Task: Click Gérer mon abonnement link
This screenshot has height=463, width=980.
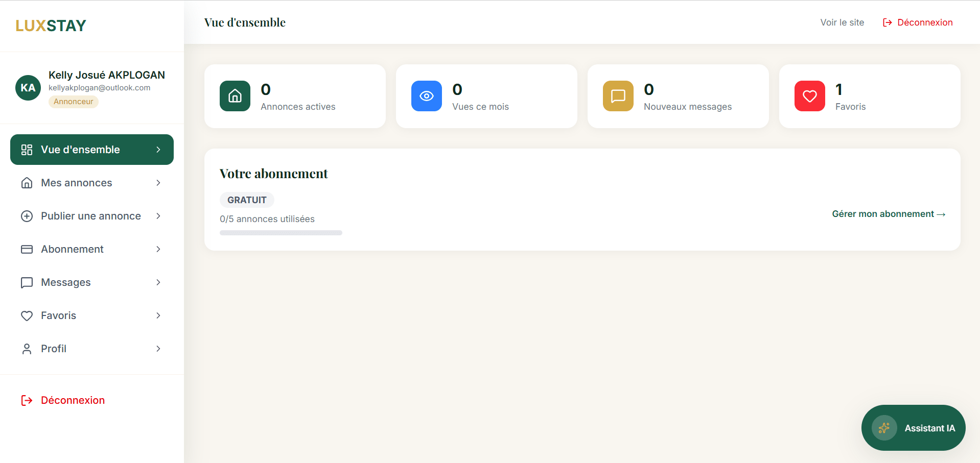Action: pos(889,214)
